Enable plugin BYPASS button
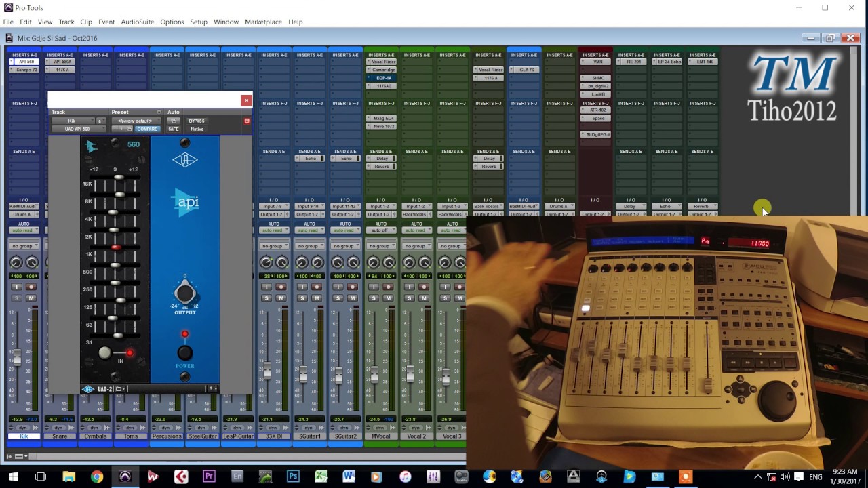Image resolution: width=868 pixels, height=488 pixels. click(197, 121)
